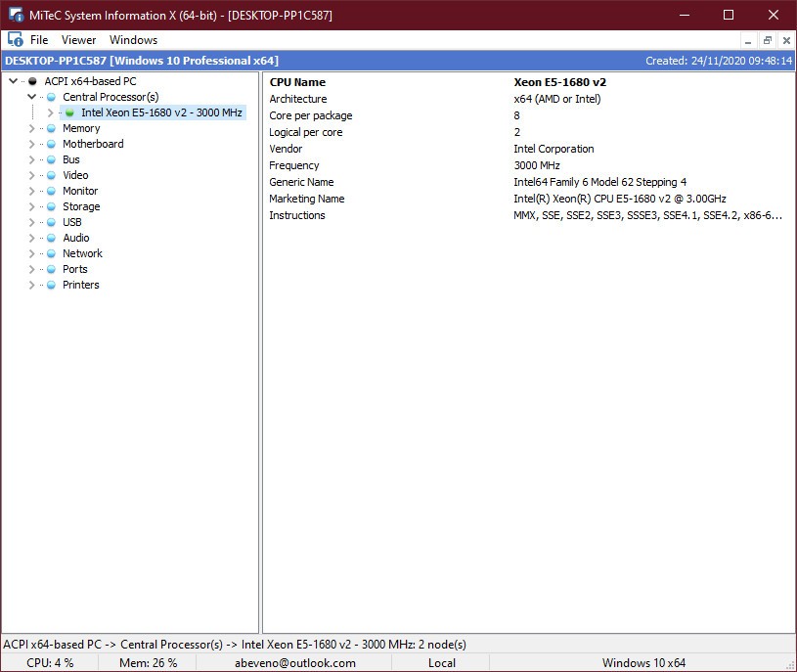Click the MiTeC app icon in title bar
Image resolution: width=797 pixels, height=672 pixels.
pos(16,15)
